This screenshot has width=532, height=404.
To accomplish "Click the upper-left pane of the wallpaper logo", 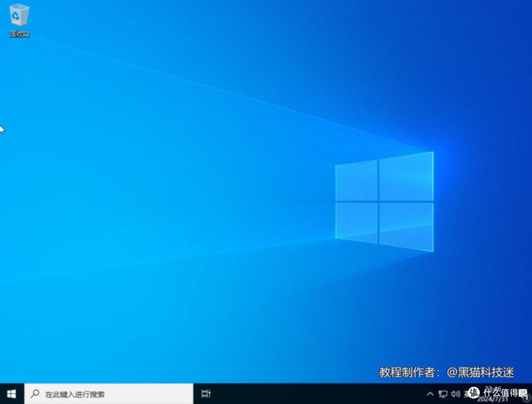I will (x=356, y=181).
